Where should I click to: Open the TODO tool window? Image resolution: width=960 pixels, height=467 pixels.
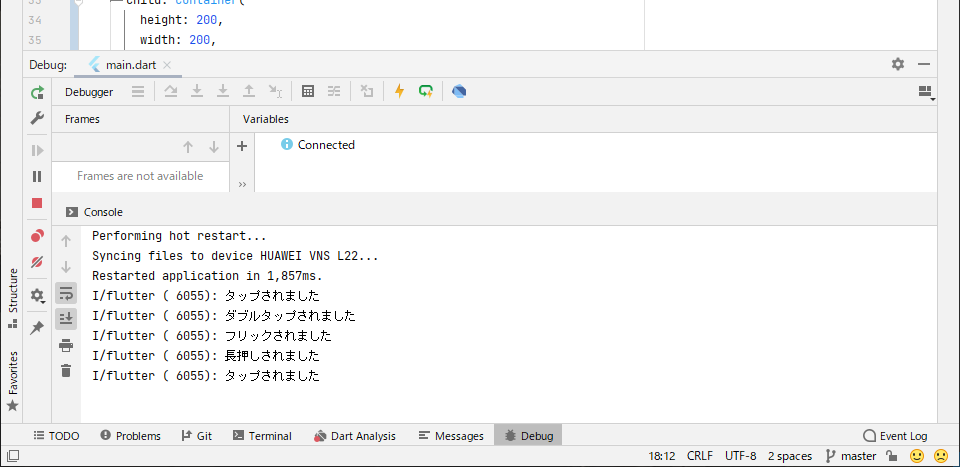(x=56, y=436)
